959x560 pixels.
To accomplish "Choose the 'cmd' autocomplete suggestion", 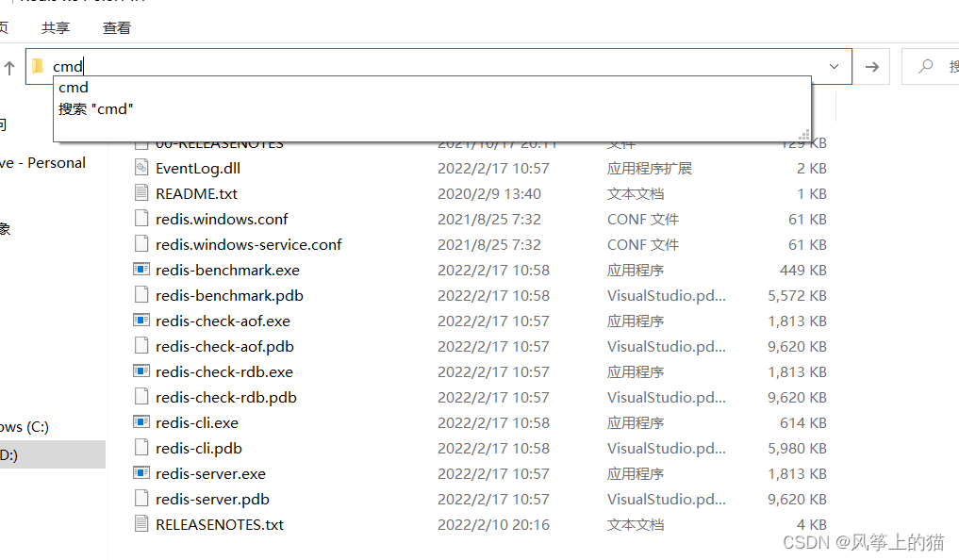I will pyautogui.click(x=74, y=88).
